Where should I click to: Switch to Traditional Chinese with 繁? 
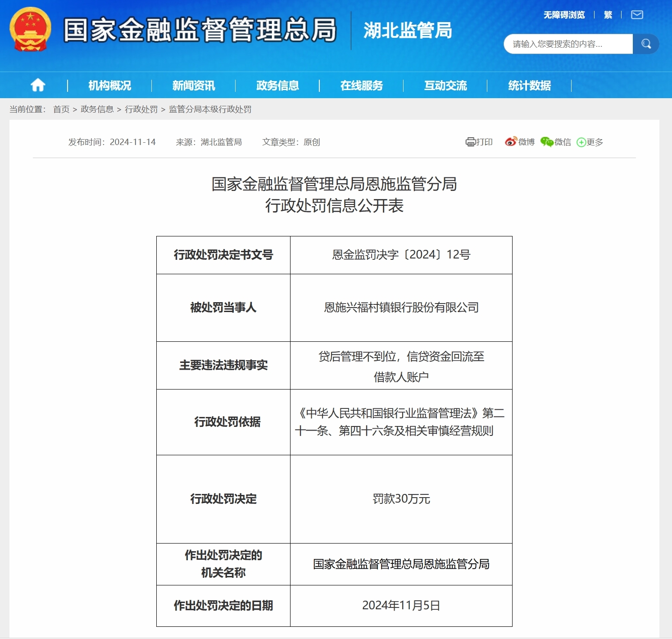pos(607,14)
